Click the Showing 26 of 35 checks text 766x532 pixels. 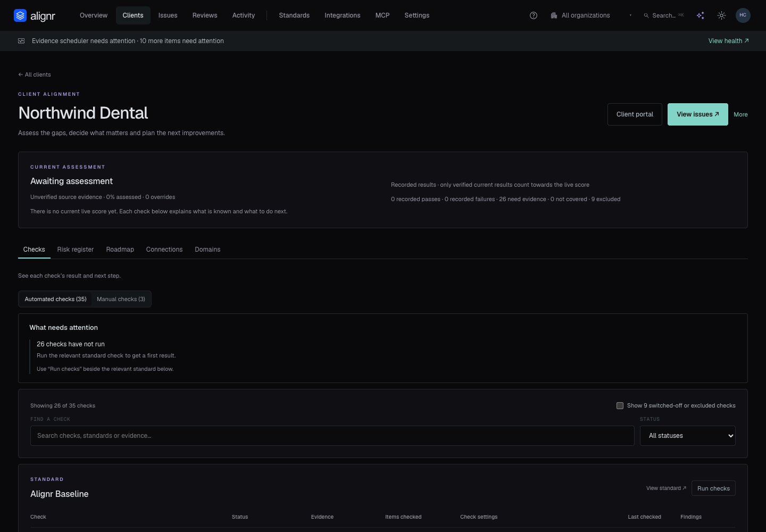[x=63, y=405]
